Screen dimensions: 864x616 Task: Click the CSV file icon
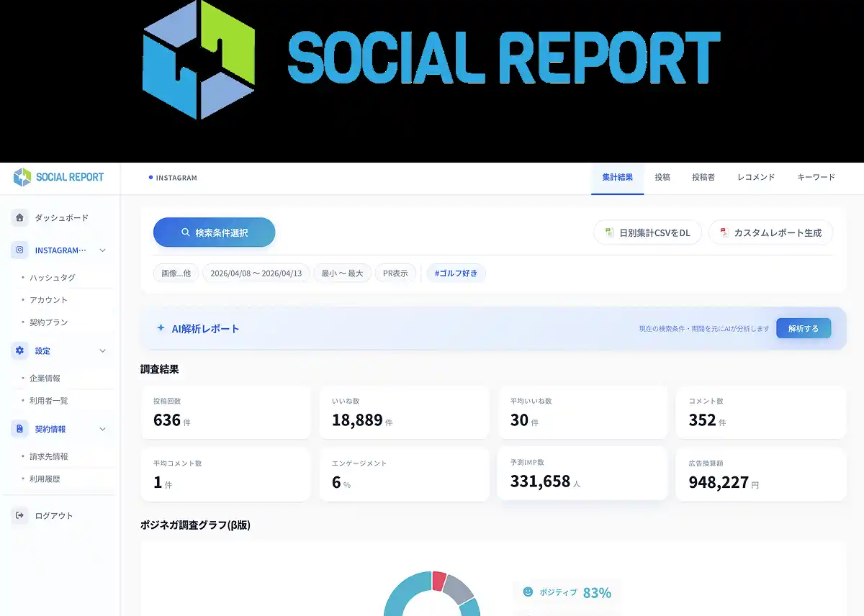coord(609,232)
